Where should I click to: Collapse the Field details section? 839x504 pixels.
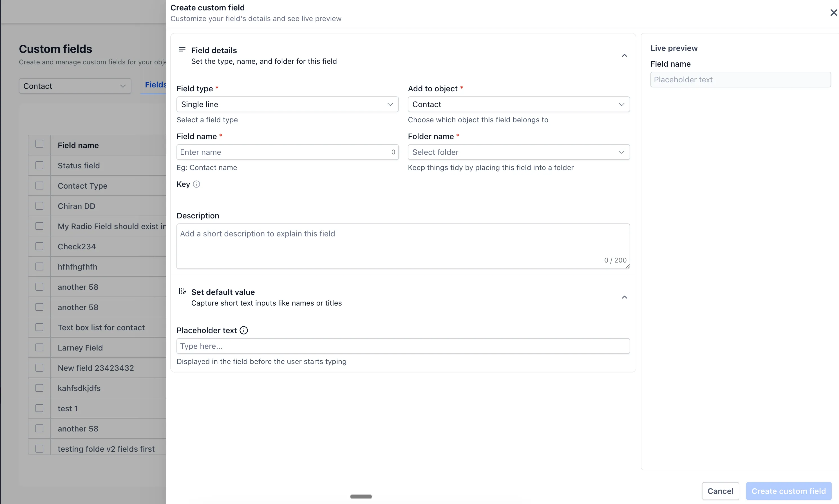pos(624,55)
